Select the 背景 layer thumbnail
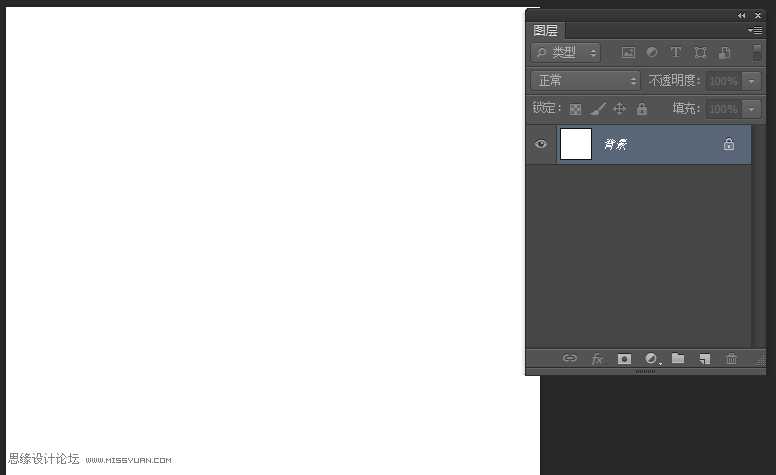Viewport: 776px width, 475px height. tap(576, 144)
